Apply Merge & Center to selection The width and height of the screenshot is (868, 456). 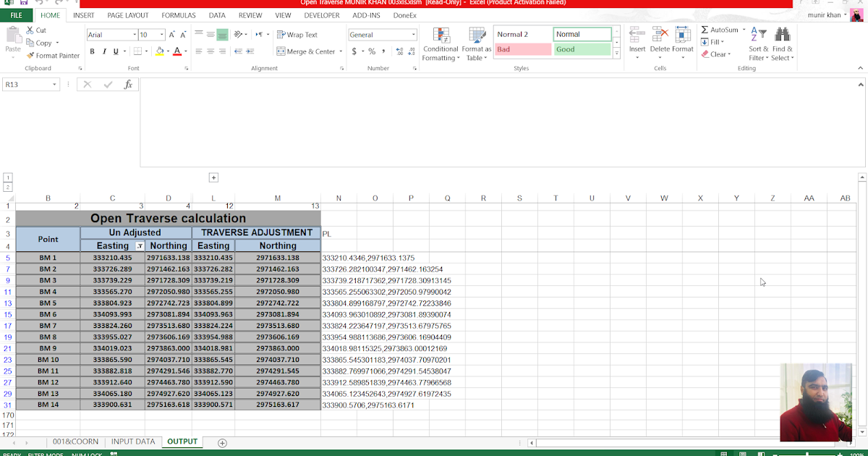point(304,51)
